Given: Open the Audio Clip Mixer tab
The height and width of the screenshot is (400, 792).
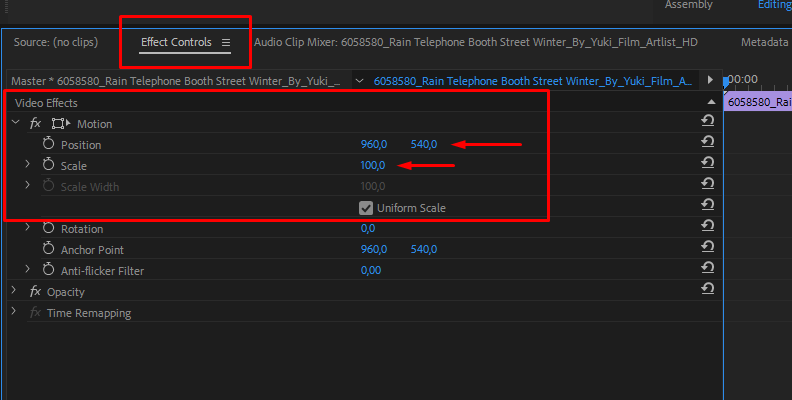Looking at the screenshot, I should coord(475,42).
